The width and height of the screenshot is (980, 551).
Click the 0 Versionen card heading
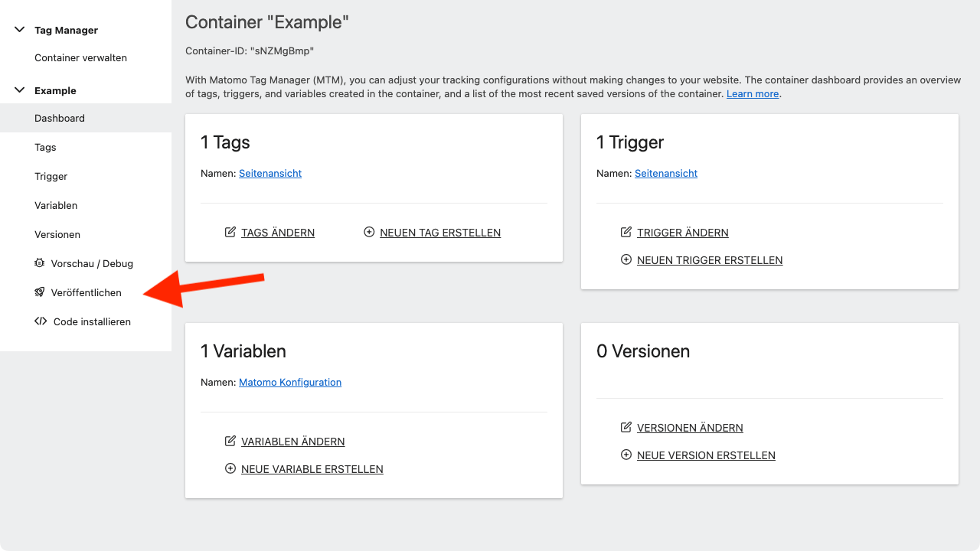[643, 351]
